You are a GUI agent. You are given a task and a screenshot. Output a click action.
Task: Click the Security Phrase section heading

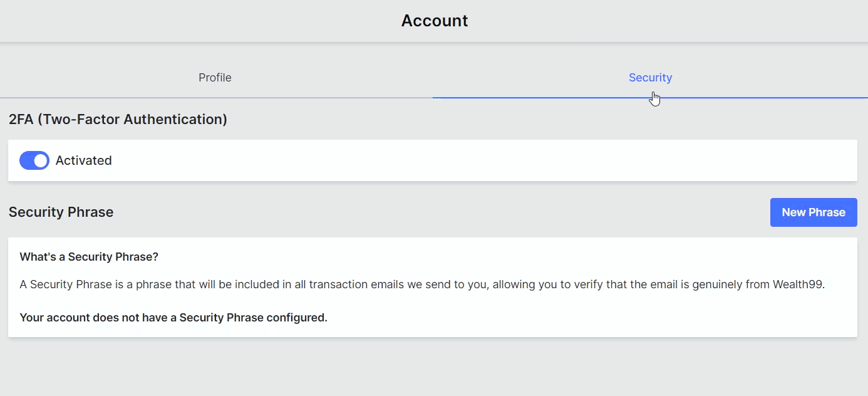click(x=61, y=212)
